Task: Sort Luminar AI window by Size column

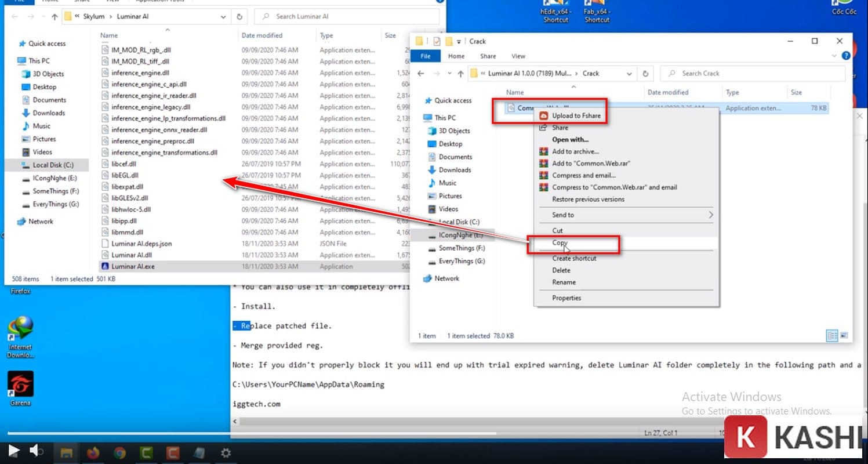Action: pyautogui.click(x=390, y=35)
